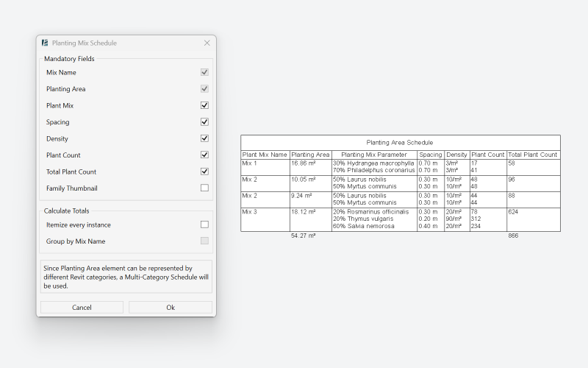Click the Planting Area mandatory checkbox
Viewport: 588px width, 368px height.
204,89
